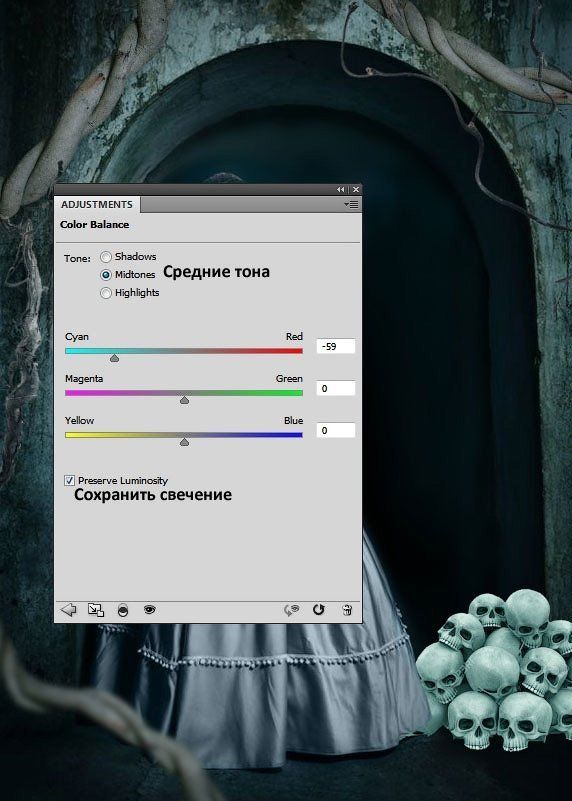Image resolution: width=572 pixels, height=801 pixels.
Task: Click the delete adjustment layer trash icon
Action: click(347, 609)
